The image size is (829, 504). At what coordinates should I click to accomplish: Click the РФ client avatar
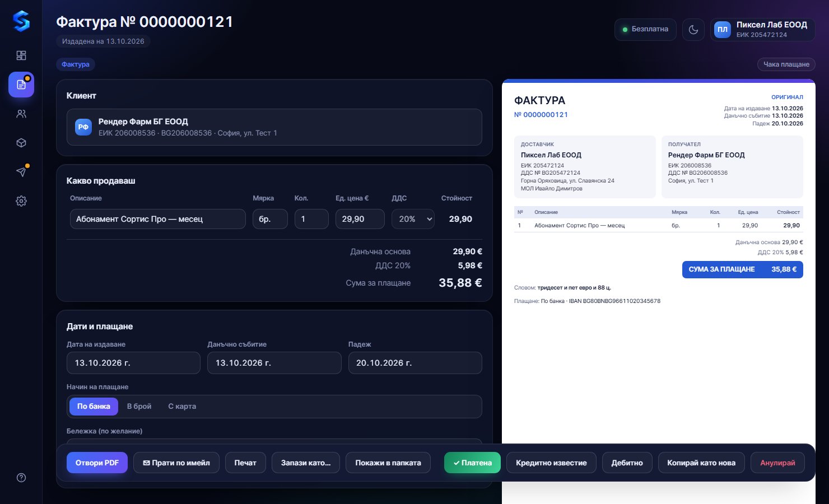(83, 127)
